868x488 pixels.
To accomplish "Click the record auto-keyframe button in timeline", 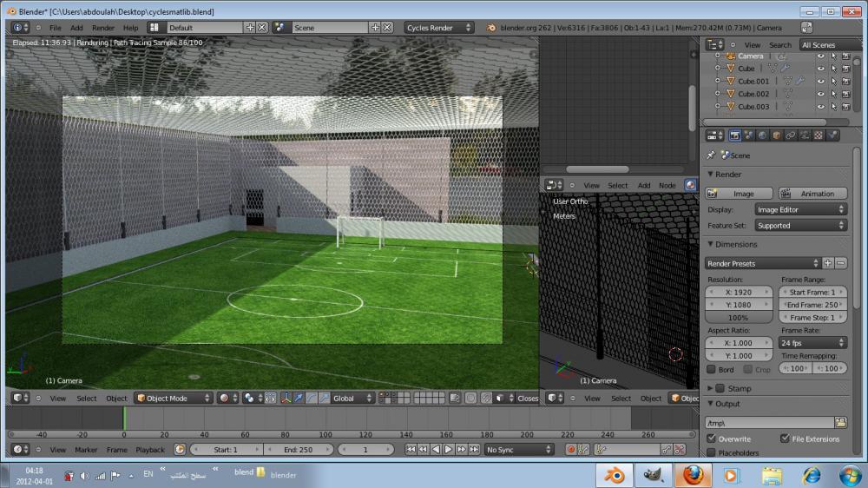I will pyautogui.click(x=571, y=449).
